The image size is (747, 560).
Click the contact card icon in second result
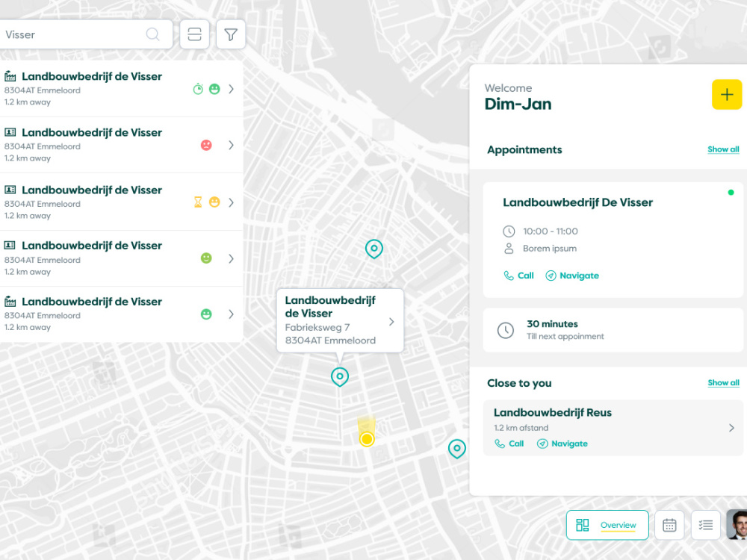click(x=10, y=132)
